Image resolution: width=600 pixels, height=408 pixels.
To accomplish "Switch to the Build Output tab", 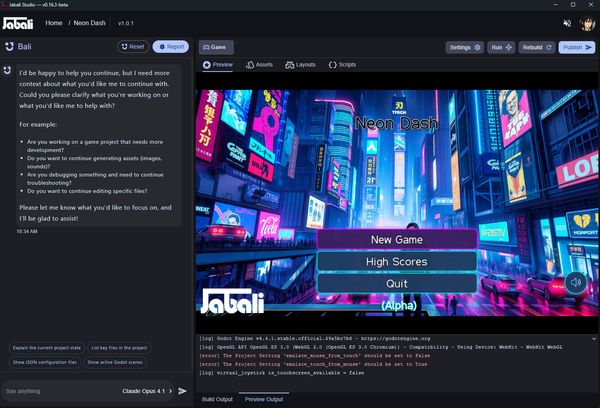I will (x=216, y=399).
